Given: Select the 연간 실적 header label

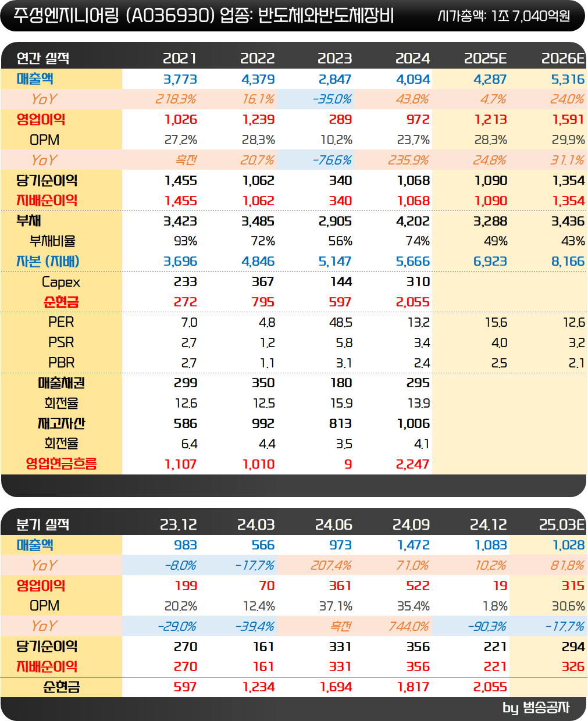Looking at the screenshot, I should point(43,58).
